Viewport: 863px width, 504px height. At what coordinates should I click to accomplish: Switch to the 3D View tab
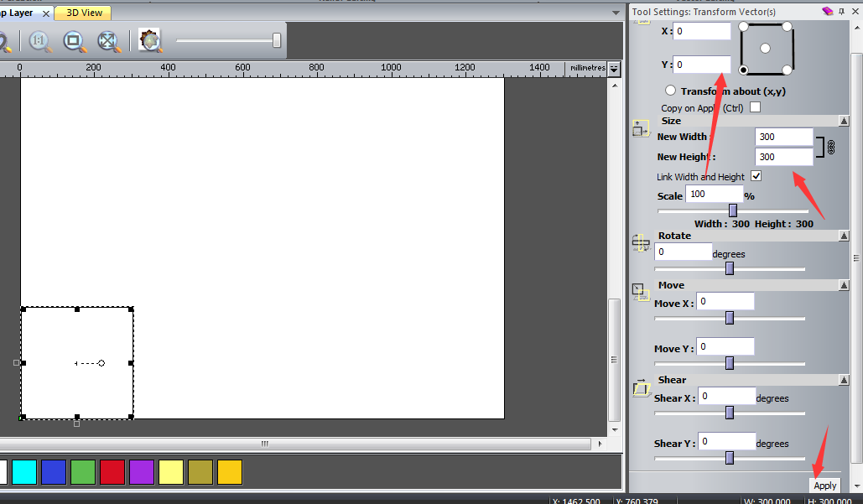tap(83, 13)
